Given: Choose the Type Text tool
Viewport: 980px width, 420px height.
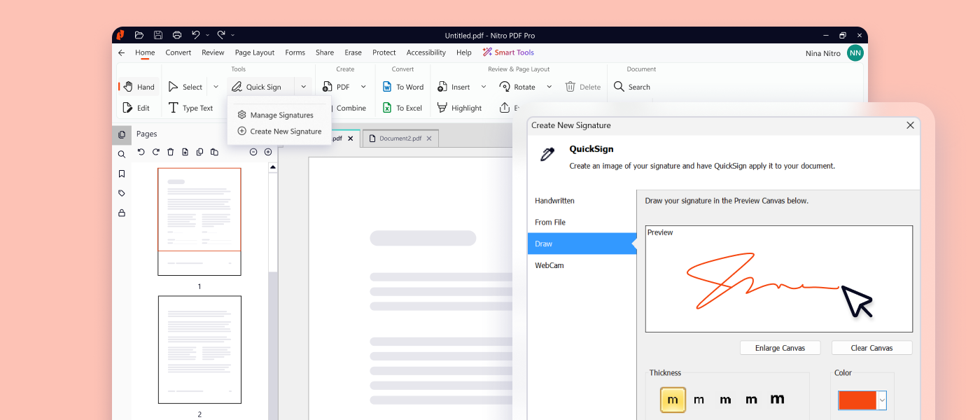Looking at the screenshot, I should (190, 108).
